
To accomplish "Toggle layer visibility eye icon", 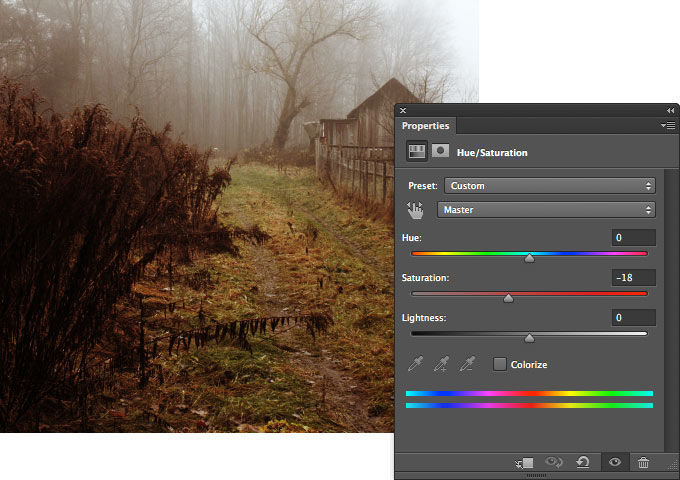I will 614,462.
